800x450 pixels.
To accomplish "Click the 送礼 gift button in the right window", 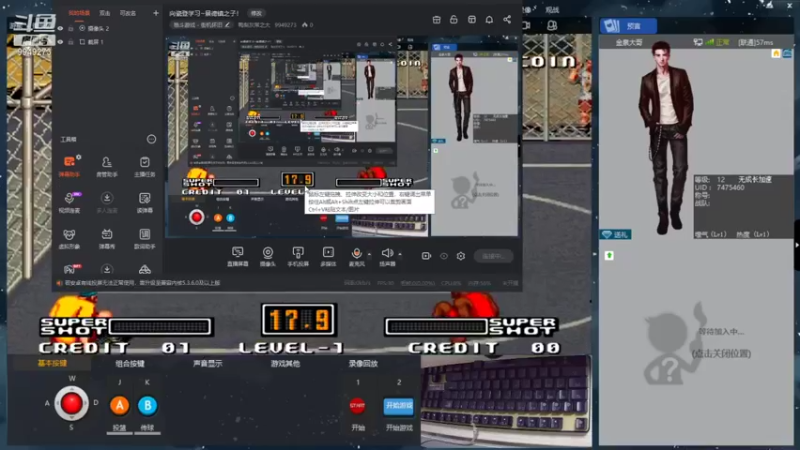I will click(x=616, y=234).
